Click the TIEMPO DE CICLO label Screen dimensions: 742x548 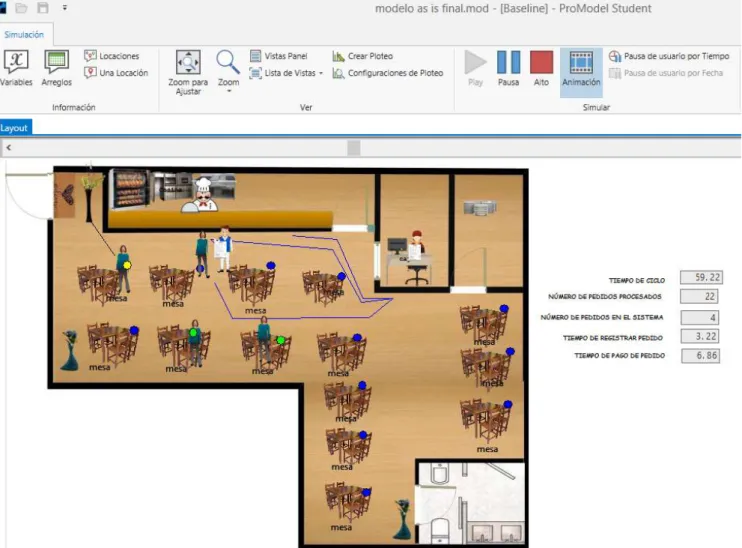tap(636, 280)
